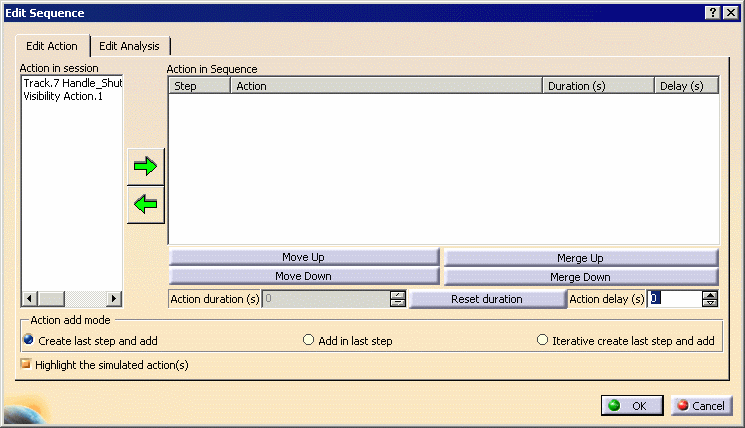The image size is (745, 428).
Task: Click the green right arrow to add action
Action: coord(145,166)
